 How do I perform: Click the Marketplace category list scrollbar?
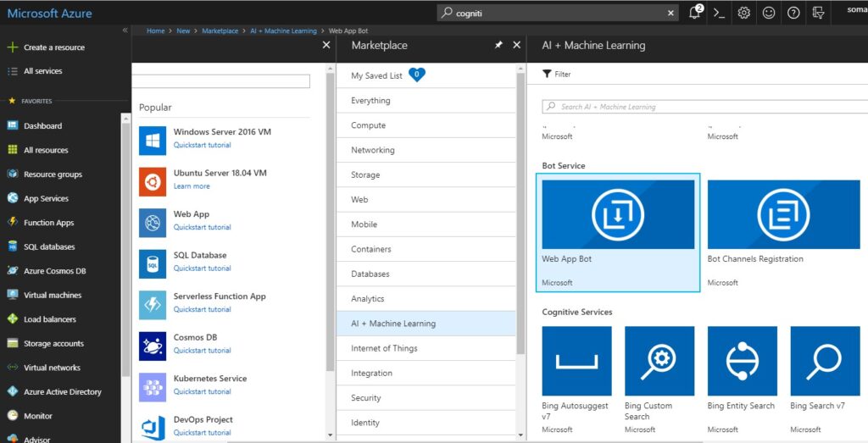pos(520,213)
